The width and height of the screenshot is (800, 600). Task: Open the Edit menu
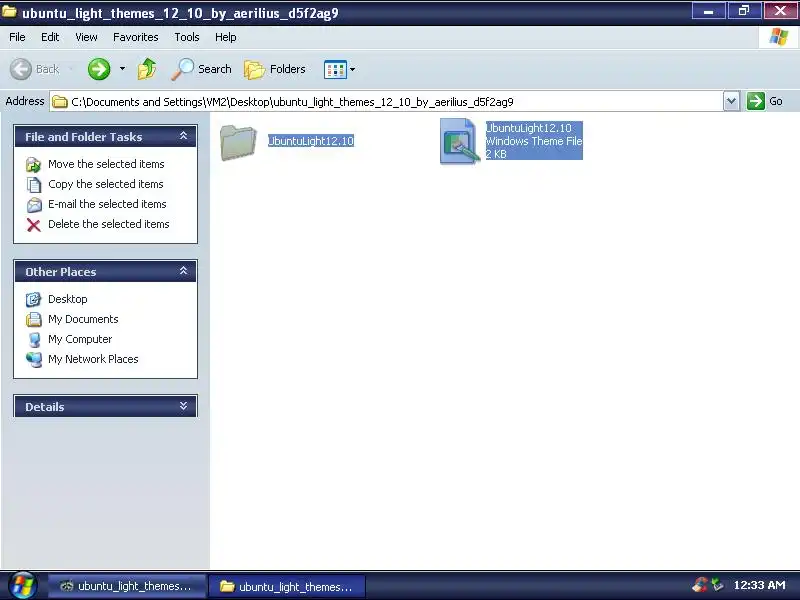pyautogui.click(x=50, y=37)
